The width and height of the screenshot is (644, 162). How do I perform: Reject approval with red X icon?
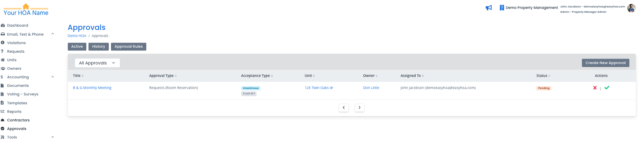(595, 88)
